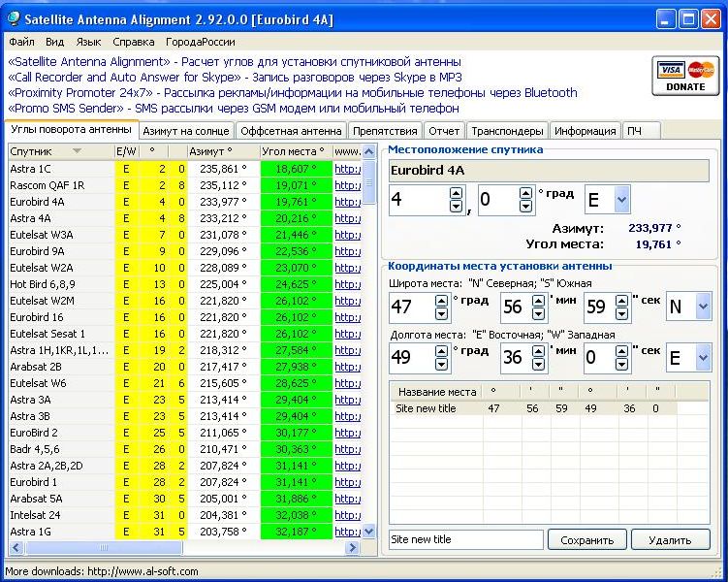Click Спутник column header sort arrow
728x582 pixels.
78,151
